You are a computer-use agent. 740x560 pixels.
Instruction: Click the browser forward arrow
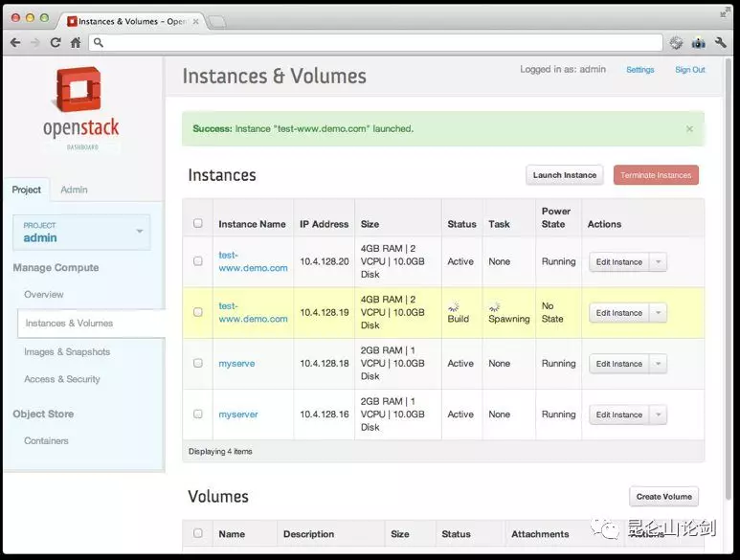[x=35, y=43]
